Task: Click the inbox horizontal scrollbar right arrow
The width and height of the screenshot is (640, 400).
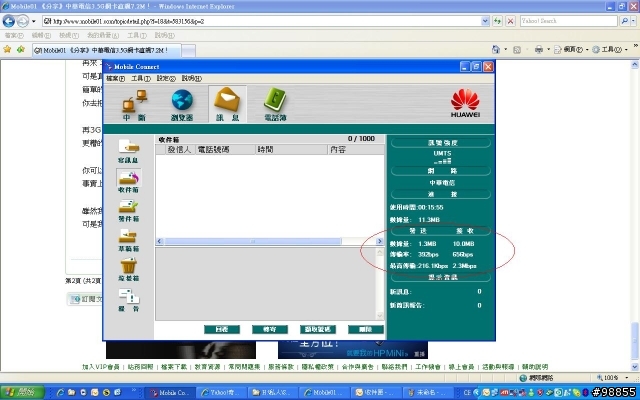Action: click(380, 241)
